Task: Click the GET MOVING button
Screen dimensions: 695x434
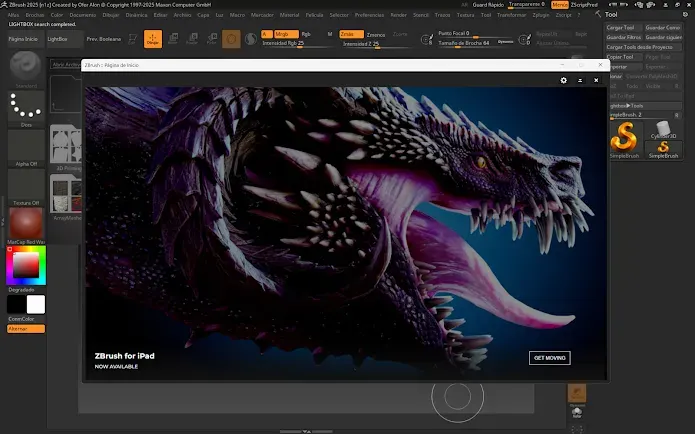Action: 550,358
